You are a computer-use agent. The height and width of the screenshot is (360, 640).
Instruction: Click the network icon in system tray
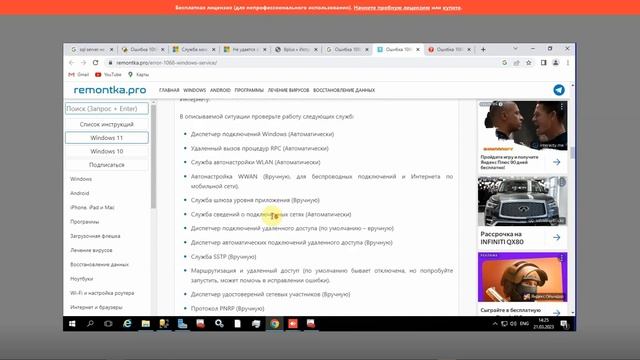504,324
